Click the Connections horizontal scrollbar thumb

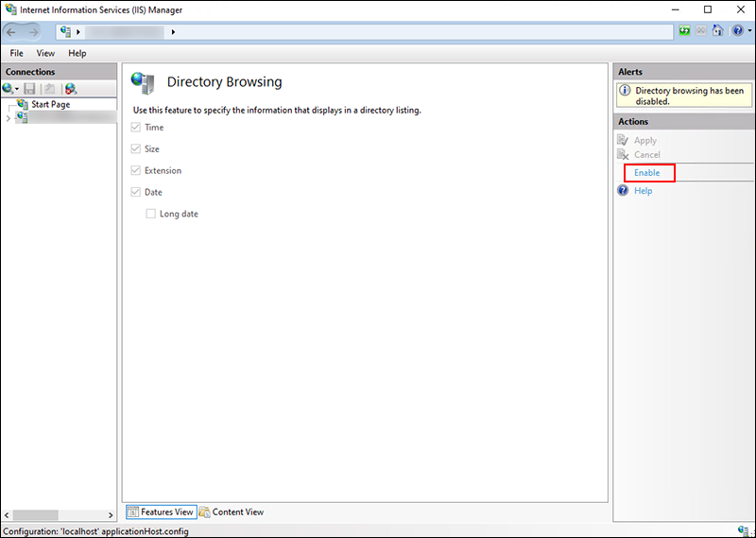36,515
